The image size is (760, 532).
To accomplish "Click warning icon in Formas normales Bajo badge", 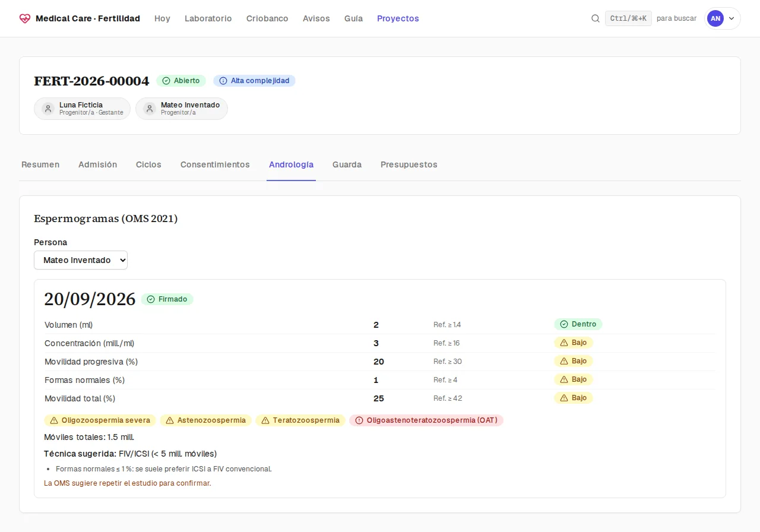I will click(564, 379).
